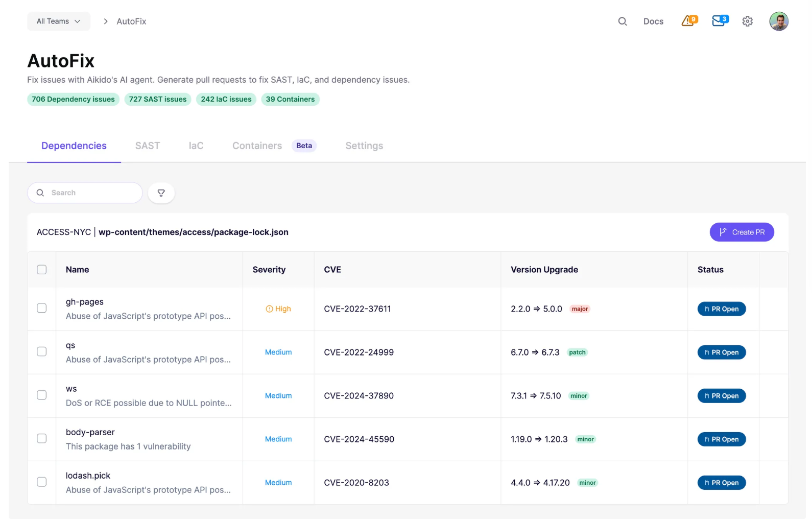Click the breadcrumb chevron before AutoFix

point(106,21)
